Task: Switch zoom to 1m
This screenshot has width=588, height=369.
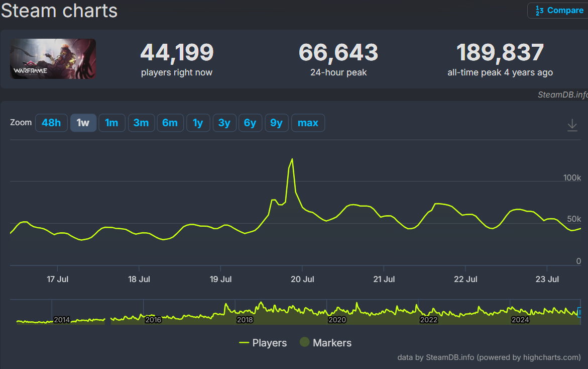Action: pos(112,123)
